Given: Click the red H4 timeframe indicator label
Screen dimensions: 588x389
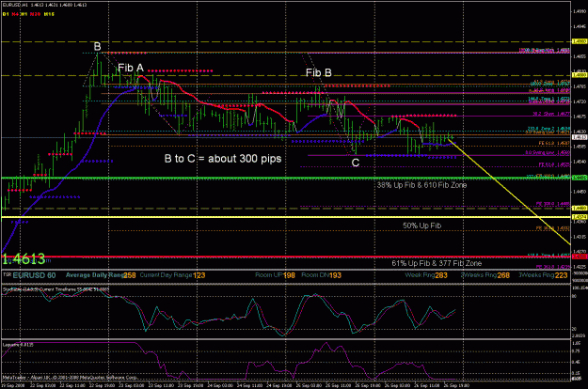Looking at the screenshot, I should pyautogui.click(x=15, y=14).
